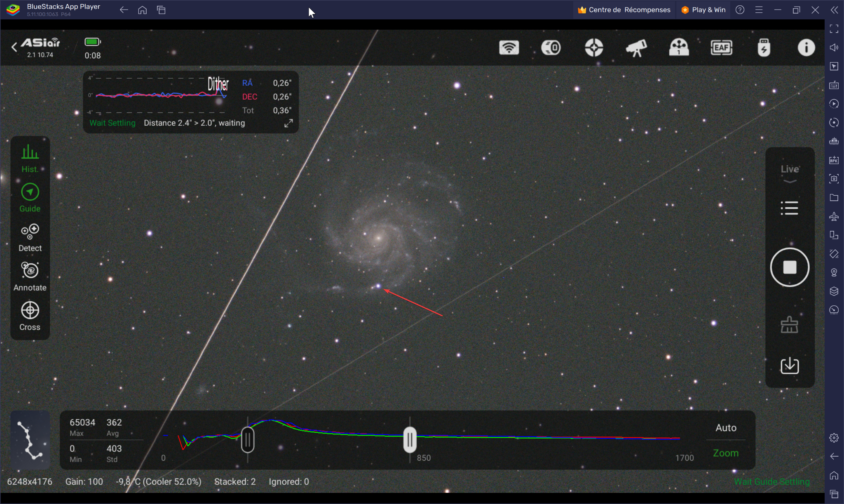Viewport: 844px width, 504px height.
Task: Open the stacking settings list icon
Action: point(790,208)
